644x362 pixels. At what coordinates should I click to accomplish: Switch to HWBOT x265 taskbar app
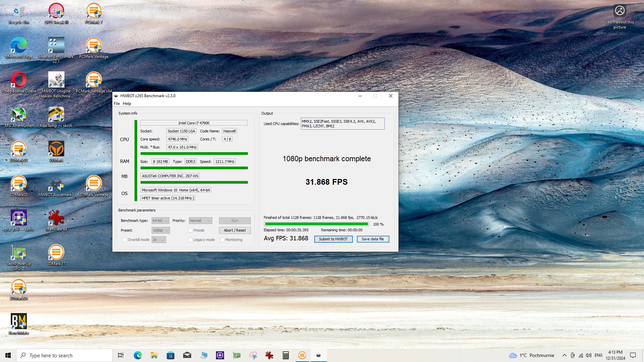pos(318,355)
